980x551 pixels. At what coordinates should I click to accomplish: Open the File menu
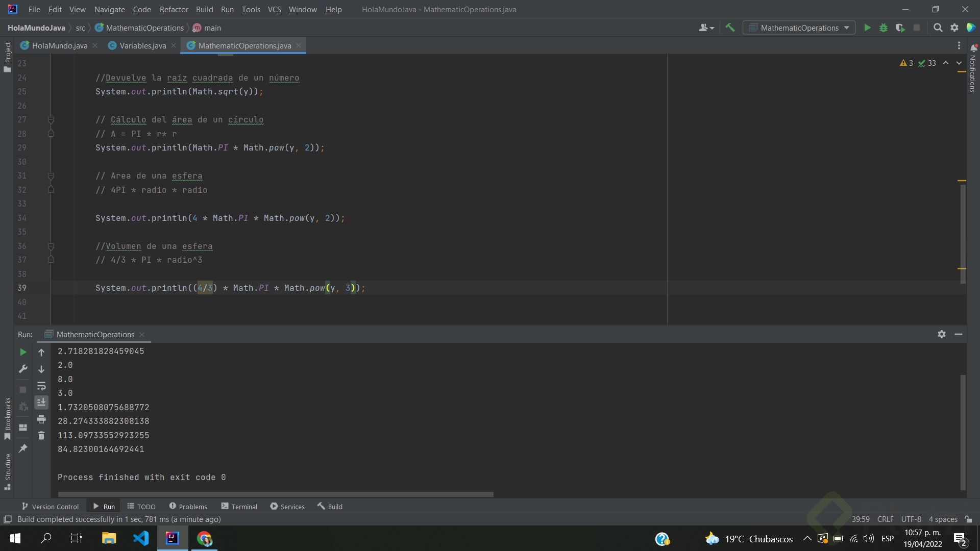pos(34,9)
